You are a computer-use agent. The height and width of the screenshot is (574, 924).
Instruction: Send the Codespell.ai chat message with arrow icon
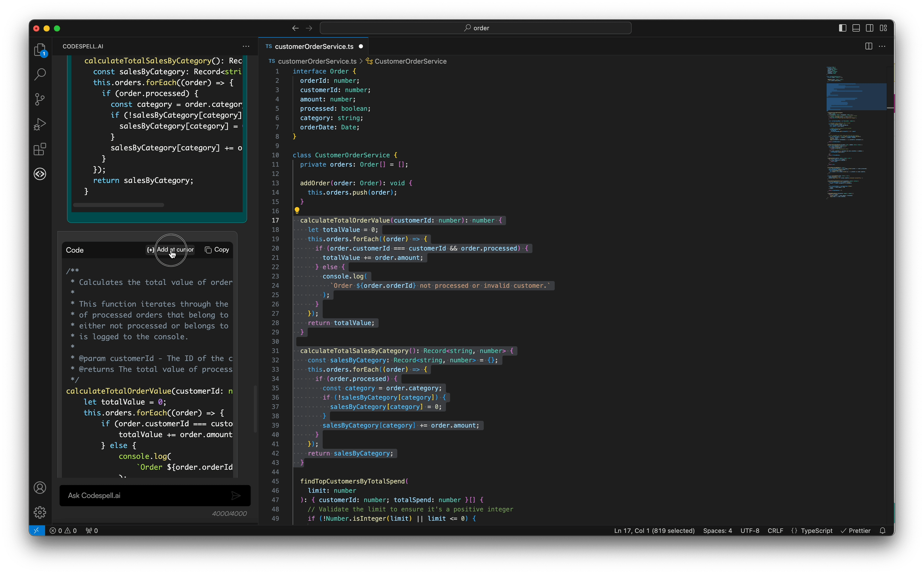(x=236, y=496)
